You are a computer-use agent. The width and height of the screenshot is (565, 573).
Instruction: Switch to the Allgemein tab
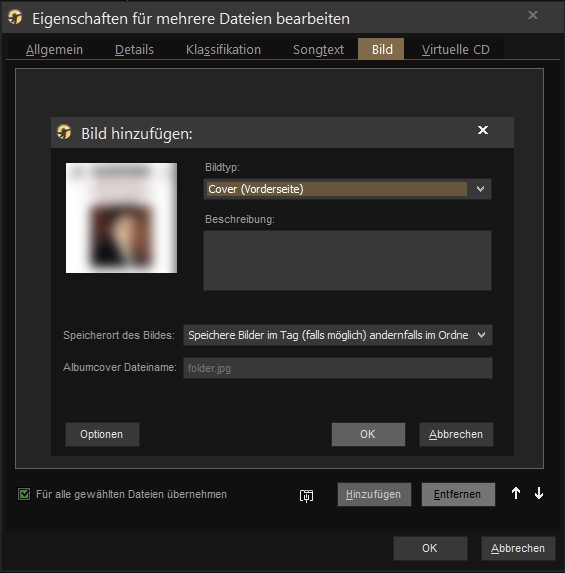pyautogui.click(x=54, y=49)
